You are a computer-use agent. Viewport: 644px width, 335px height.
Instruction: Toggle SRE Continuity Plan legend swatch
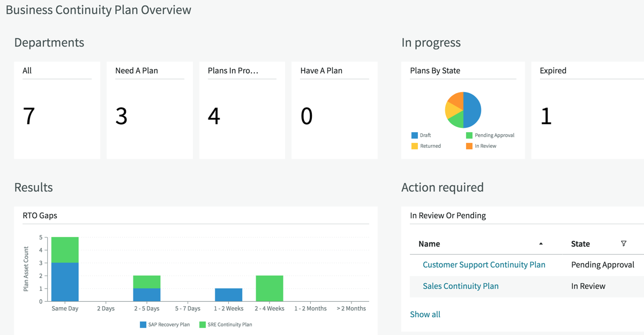coord(203,325)
